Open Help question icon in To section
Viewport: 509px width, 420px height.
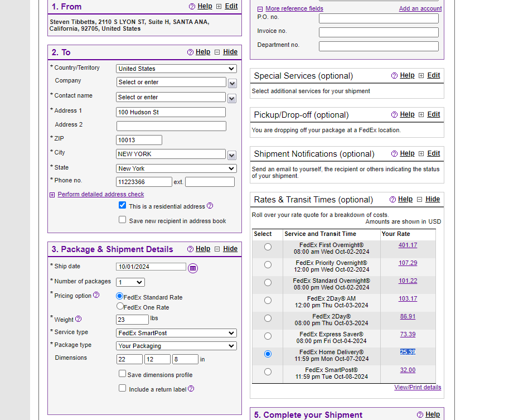pos(190,52)
